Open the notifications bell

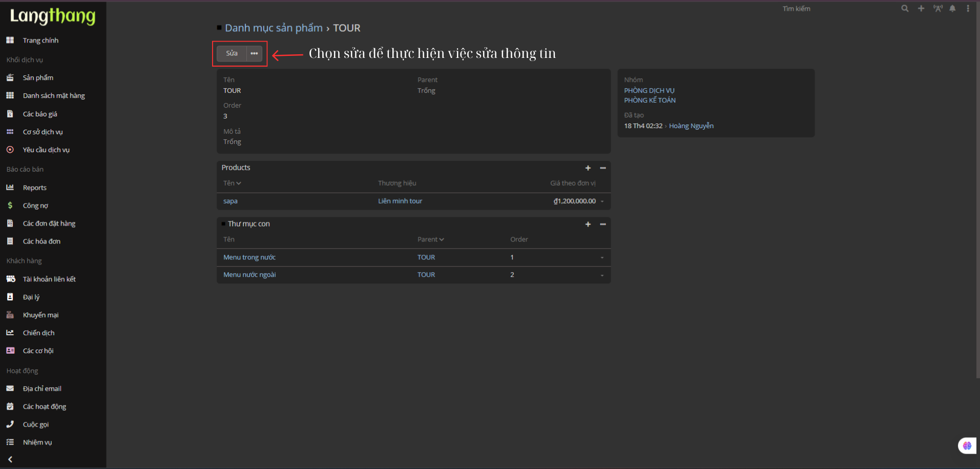point(952,9)
